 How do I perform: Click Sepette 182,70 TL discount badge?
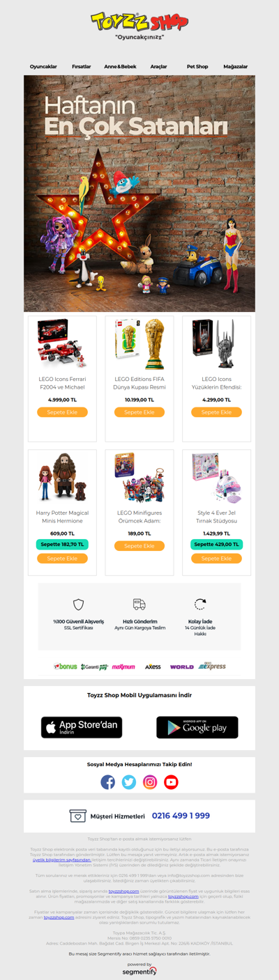tap(62, 544)
